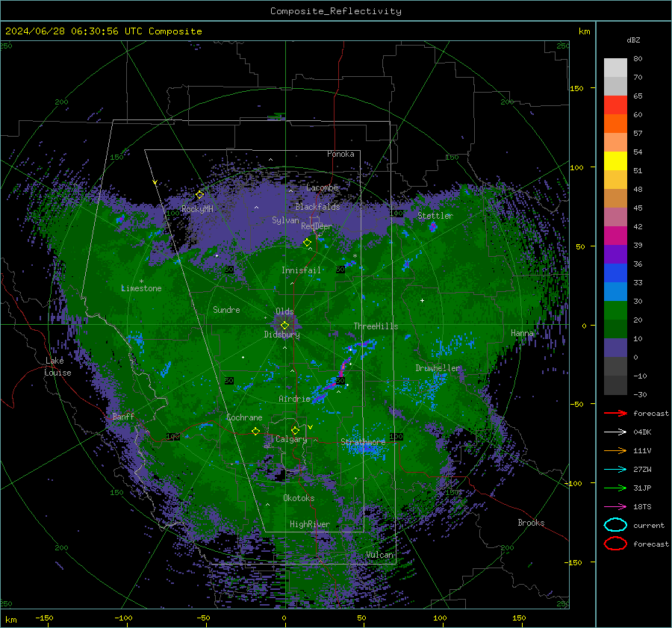Click the Sundre label
This screenshot has height=628, width=672.
pyautogui.click(x=226, y=309)
